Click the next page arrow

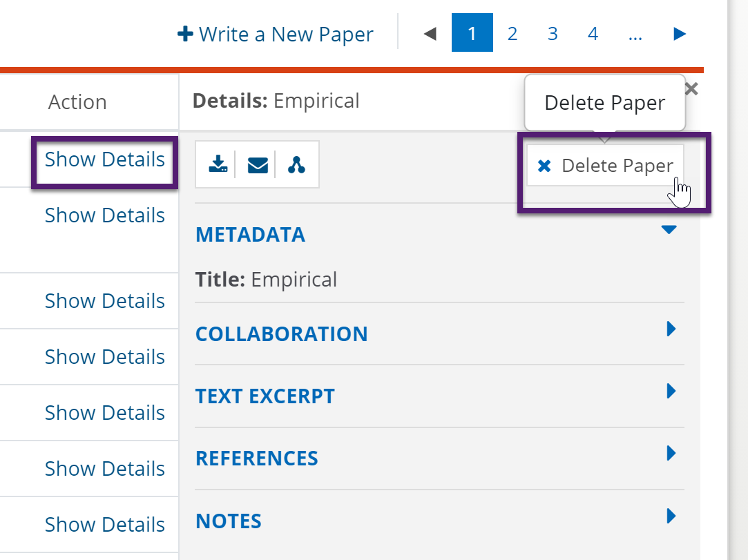[679, 32]
